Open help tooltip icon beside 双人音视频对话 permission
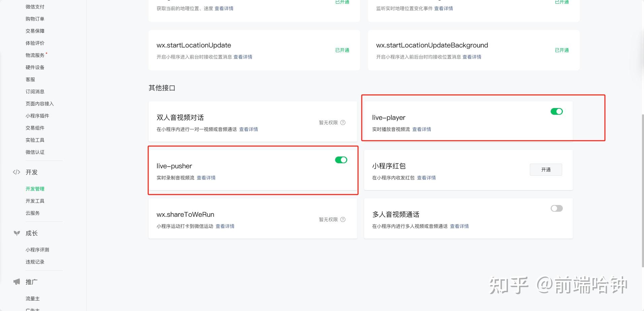 click(x=343, y=123)
